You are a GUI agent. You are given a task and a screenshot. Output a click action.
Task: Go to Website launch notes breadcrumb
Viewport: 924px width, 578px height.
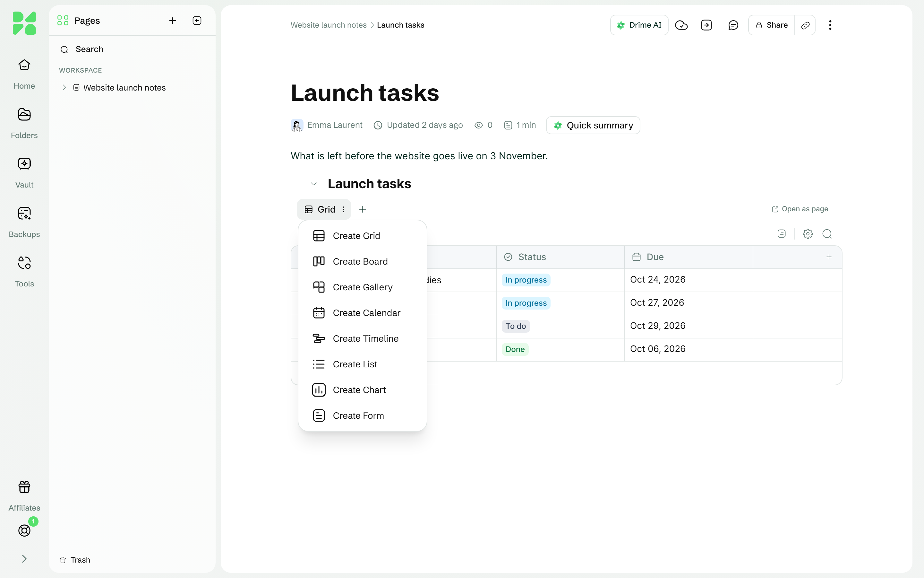click(x=328, y=25)
